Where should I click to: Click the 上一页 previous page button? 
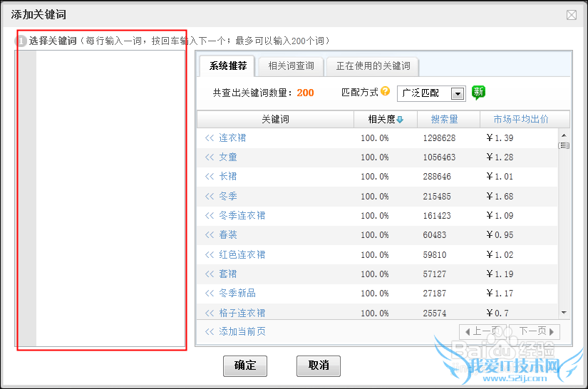[x=483, y=332]
